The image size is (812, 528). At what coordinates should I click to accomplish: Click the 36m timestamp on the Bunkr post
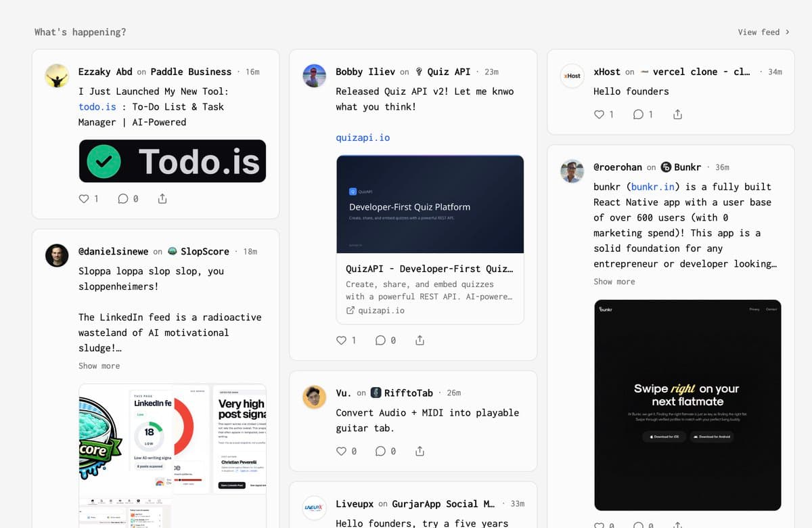coord(722,167)
